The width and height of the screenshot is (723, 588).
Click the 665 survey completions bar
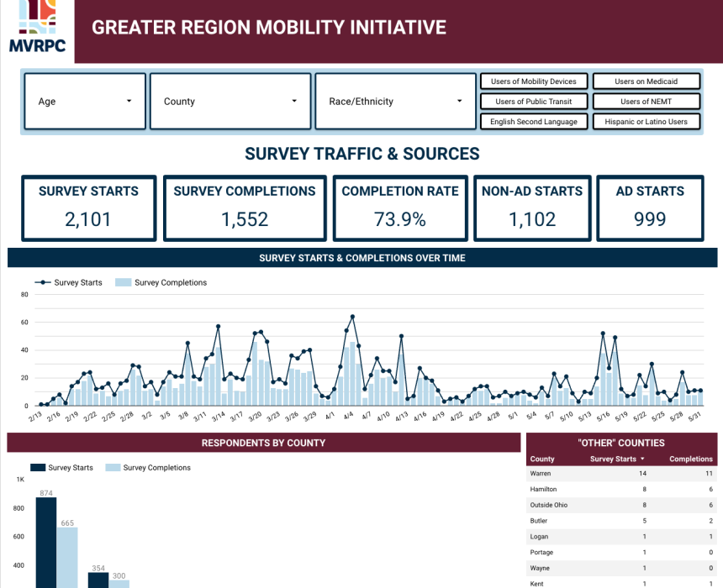coord(67,558)
